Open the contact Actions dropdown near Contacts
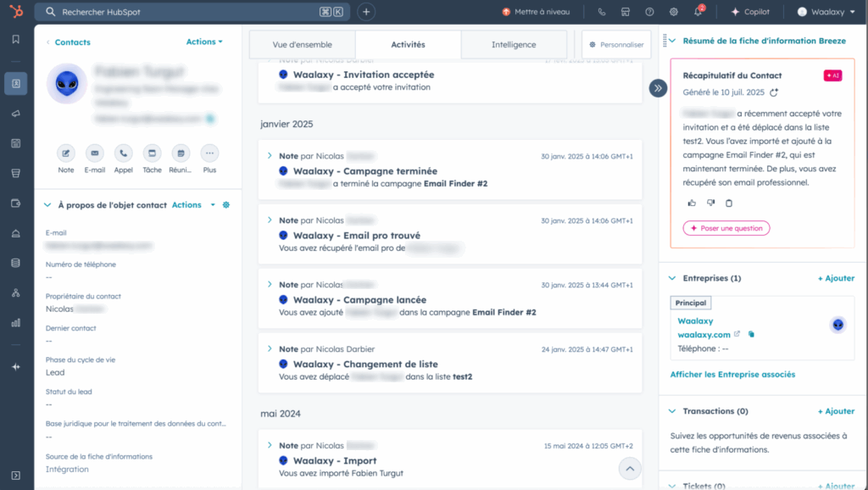868x490 pixels. [x=204, y=42]
